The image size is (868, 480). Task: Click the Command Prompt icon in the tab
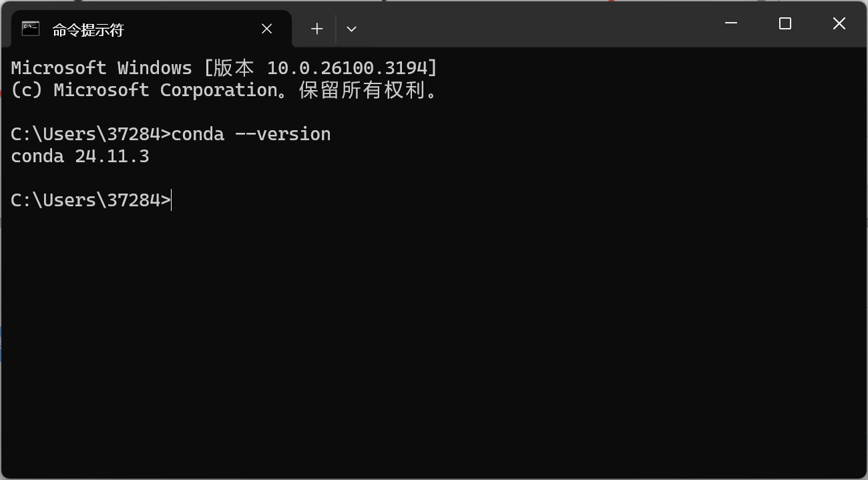31,29
